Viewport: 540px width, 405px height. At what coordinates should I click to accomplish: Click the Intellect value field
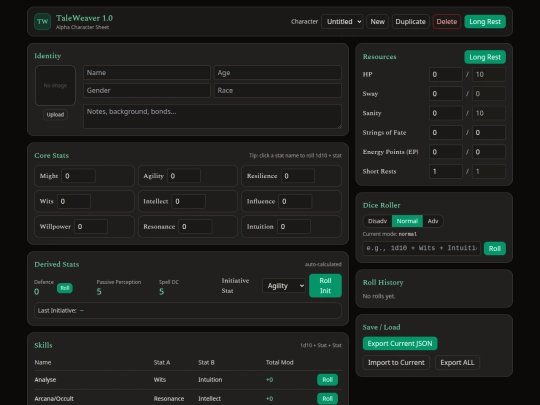tap(188, 201)
